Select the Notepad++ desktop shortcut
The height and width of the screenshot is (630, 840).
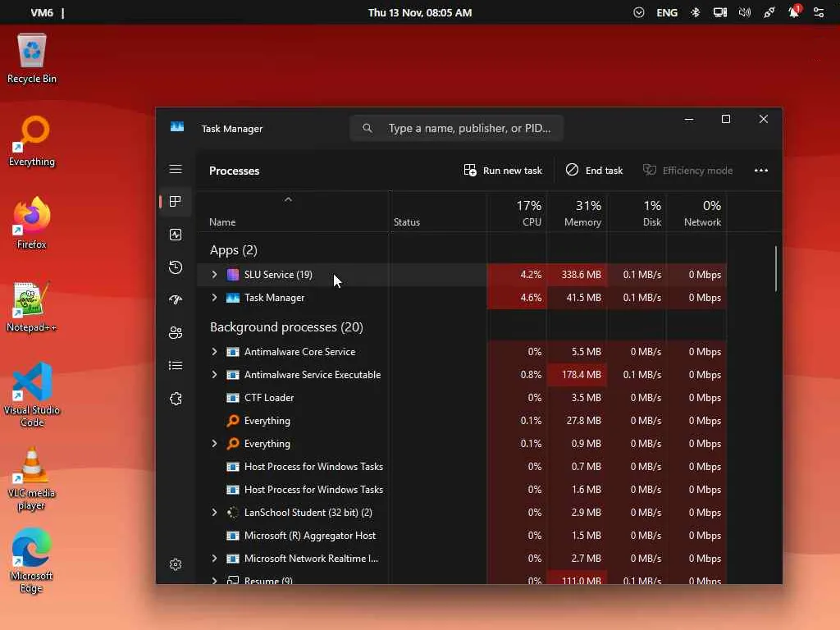tap(32, 307)
